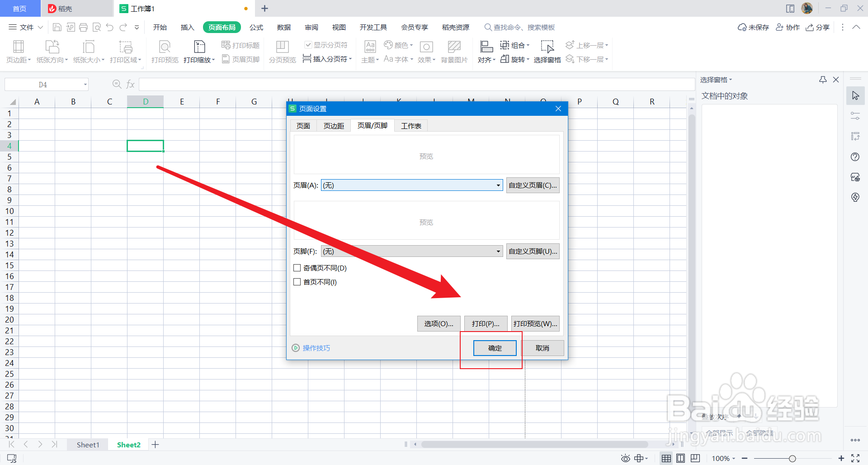Open the 纸张方向 orientation tool

coord(52,52)
